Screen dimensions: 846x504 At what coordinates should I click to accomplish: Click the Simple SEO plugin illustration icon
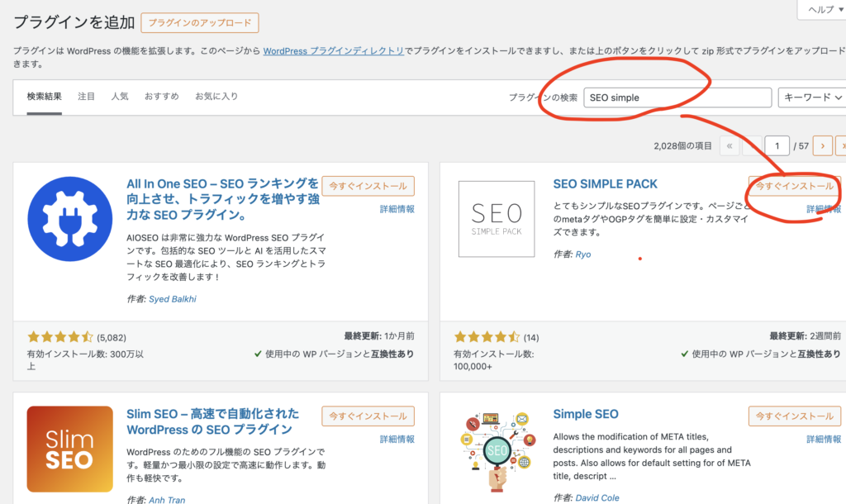(x=497, y=451)
